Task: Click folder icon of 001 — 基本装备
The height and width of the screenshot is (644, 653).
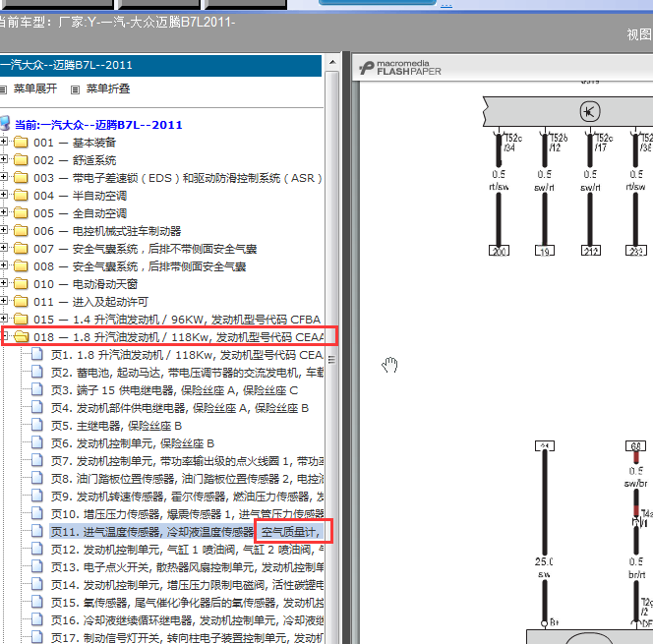Action: (21, 143)
